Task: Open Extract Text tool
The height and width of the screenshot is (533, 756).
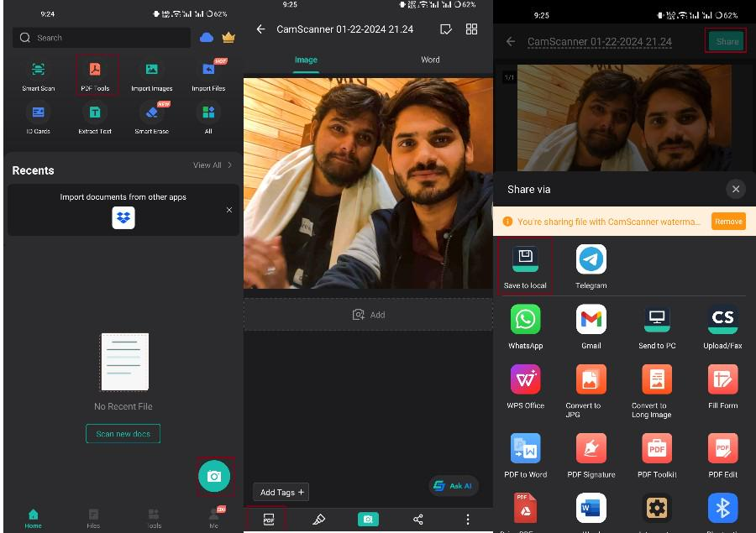Action: point(95,118)
